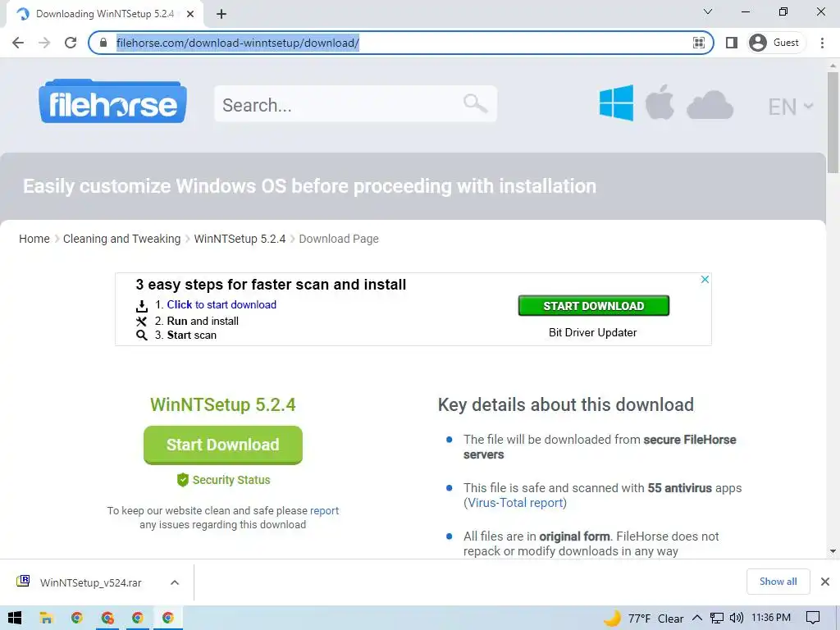
Task: Open the Security Status link
Action: click(x=231, y=480)
